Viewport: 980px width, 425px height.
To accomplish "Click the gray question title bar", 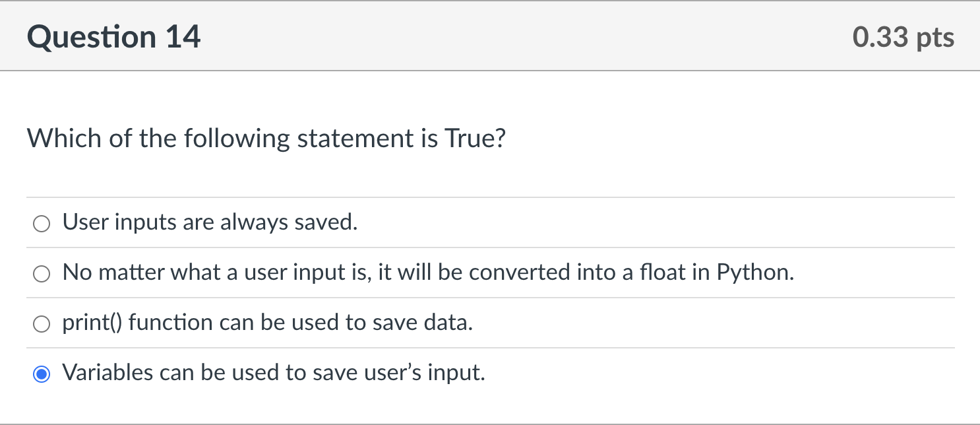I will coord(490,36).
